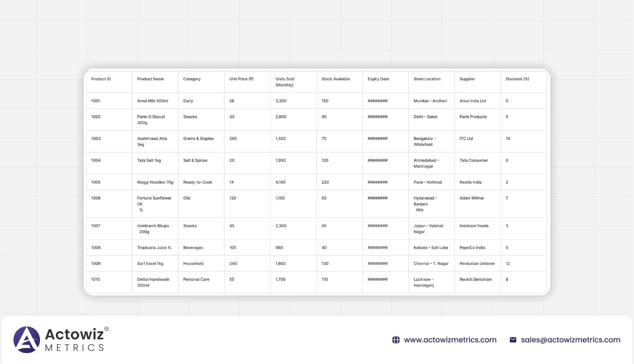This screenshot has width=634, height=364.
Task: Select the Amul Milk 500ml cell
Action: pos(153,101)
